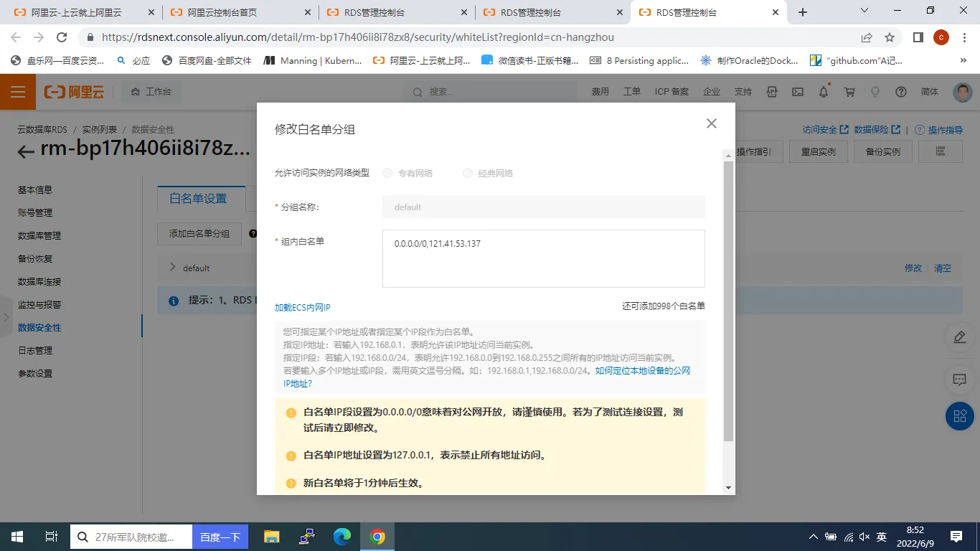
Task: Open the Aliyun hamburger menu
Action: pos(18,92)
